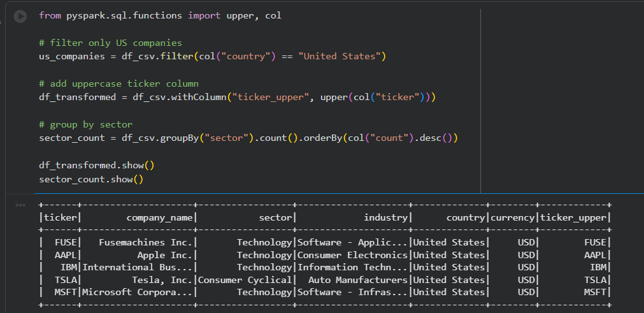Image resolution: width=644 pixels, height=313 pixels.
Task: Click 'sector_count.show()' line
Action: tap(91, 180)
